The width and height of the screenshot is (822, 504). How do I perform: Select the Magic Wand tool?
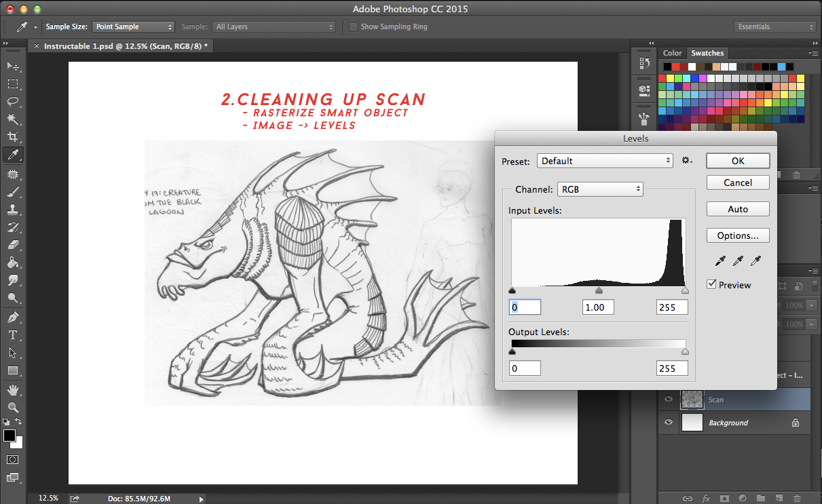(x=12, y=119)
